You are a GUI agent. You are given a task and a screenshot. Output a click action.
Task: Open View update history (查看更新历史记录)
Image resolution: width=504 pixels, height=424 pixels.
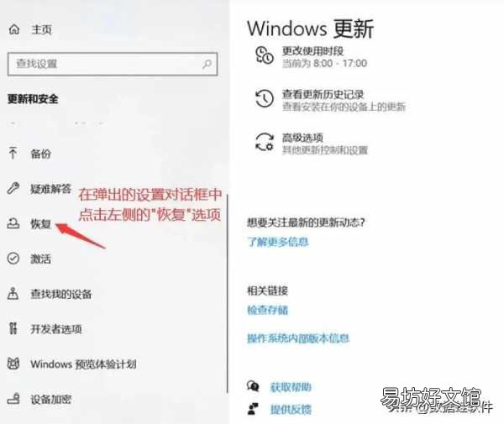tap(330, 100)
